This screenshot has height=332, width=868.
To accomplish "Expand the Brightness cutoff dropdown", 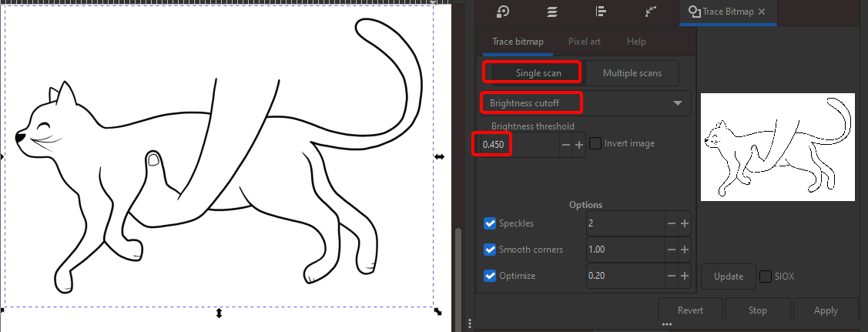I will coord(677,103).
